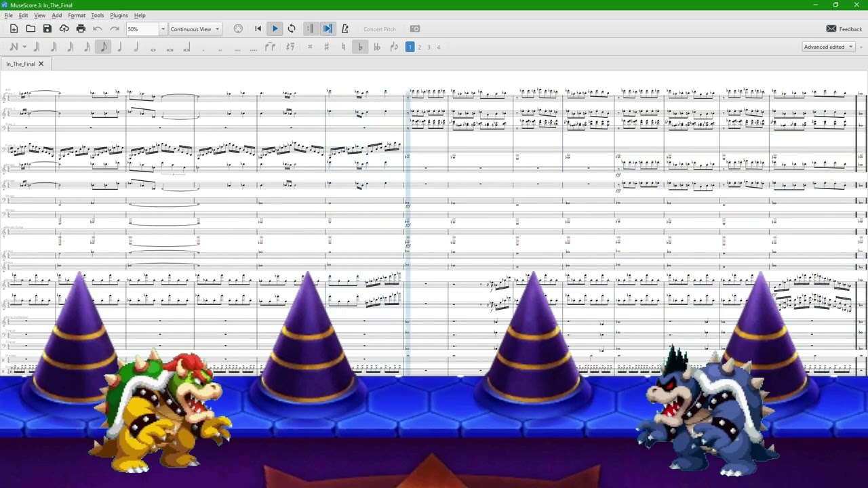Open Continuous View mode dropdown
The image size is (868, 488).
(x=195, y=29)
